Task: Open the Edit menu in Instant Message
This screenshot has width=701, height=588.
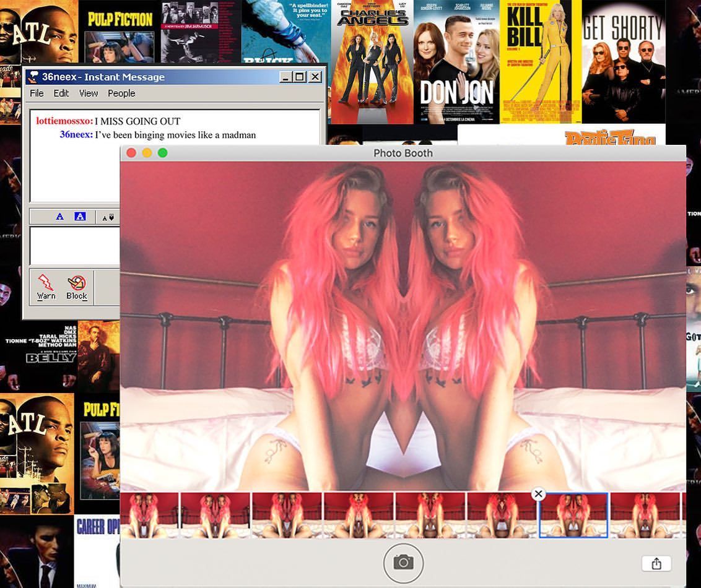Action: [61, 93]
